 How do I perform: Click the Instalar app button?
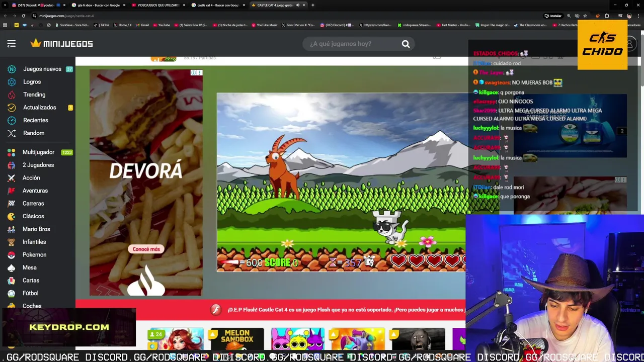pyautogui.click(x=553, y=16)
